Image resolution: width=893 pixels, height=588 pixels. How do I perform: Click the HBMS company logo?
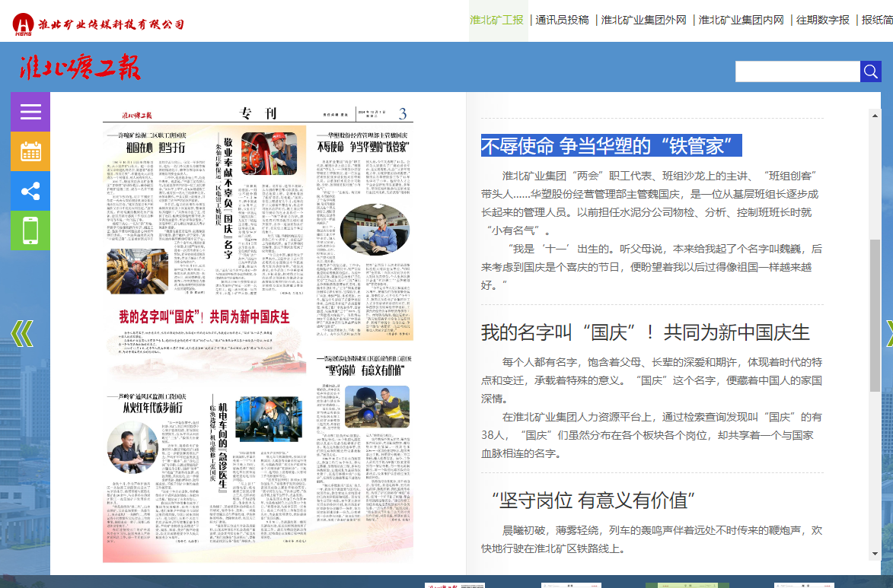(23, 25)
